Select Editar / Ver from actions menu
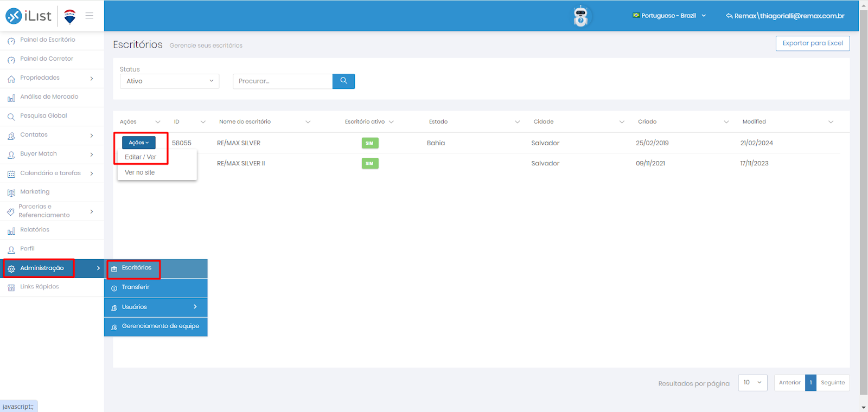The width and height of the screenshot is (868, 412). 141,157
